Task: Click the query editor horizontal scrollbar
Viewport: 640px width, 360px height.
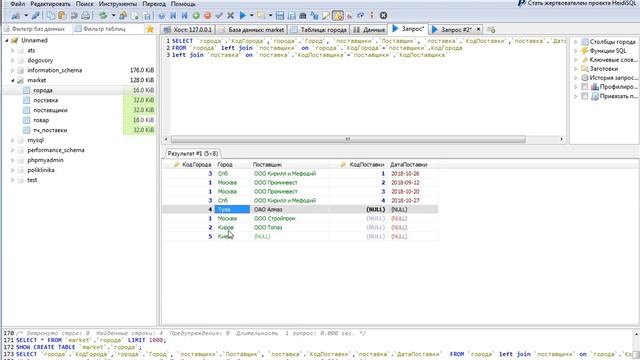Action: (348, 139)
